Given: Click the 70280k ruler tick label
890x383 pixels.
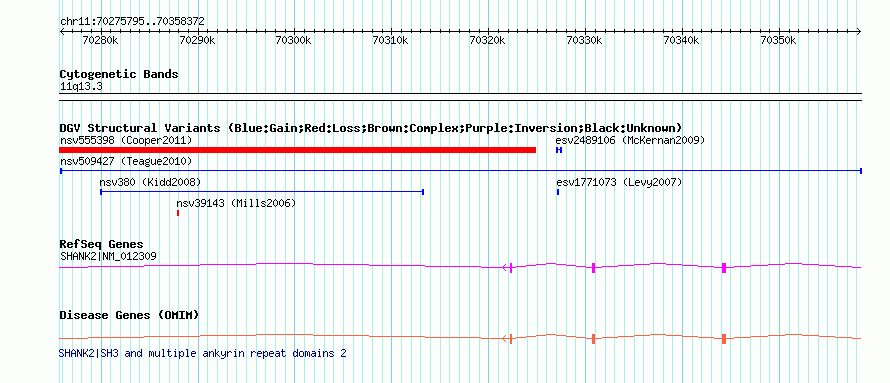Looking at the screenshot, I should [100, 40].
